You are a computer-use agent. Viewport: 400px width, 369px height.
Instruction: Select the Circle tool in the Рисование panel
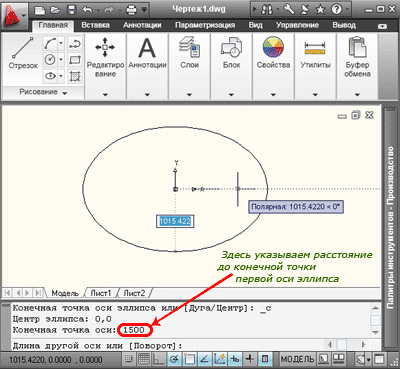(x=50, y=60)
